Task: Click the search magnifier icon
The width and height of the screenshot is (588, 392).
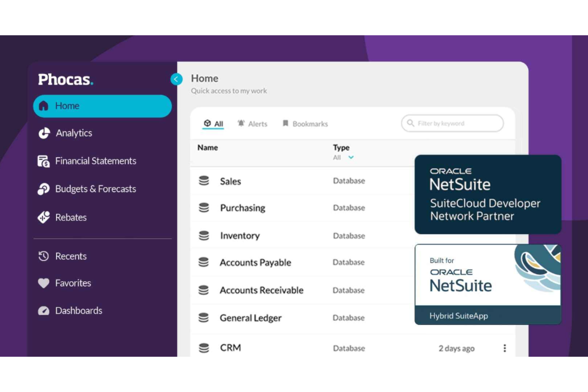Action: pyautogui.click(x=411, y=123)
